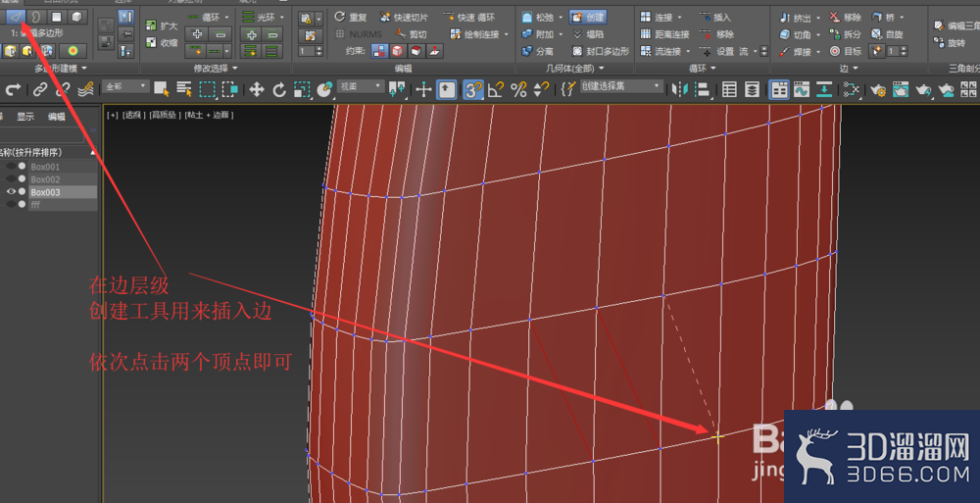Click Insert Loop (插入) tool
980x503 pixels.
tap(715, 18)
